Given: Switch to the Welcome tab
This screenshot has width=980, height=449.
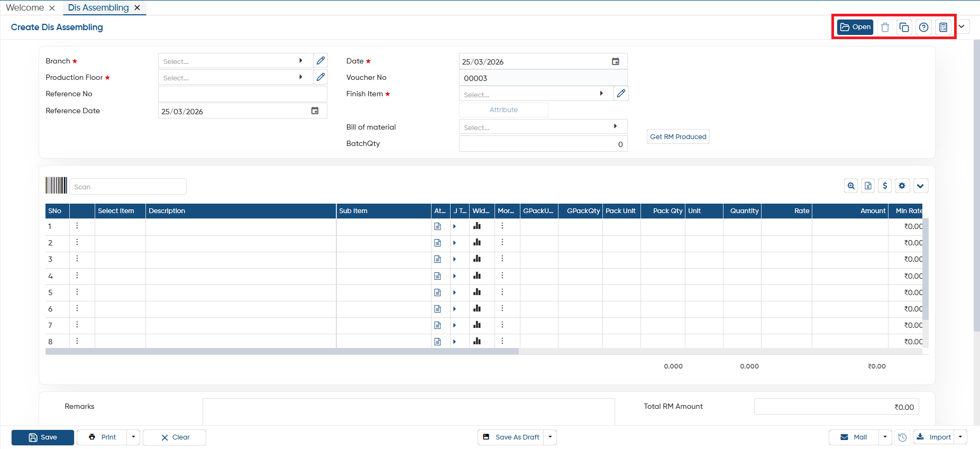Looking at the screenshot, I should (25, 8).
